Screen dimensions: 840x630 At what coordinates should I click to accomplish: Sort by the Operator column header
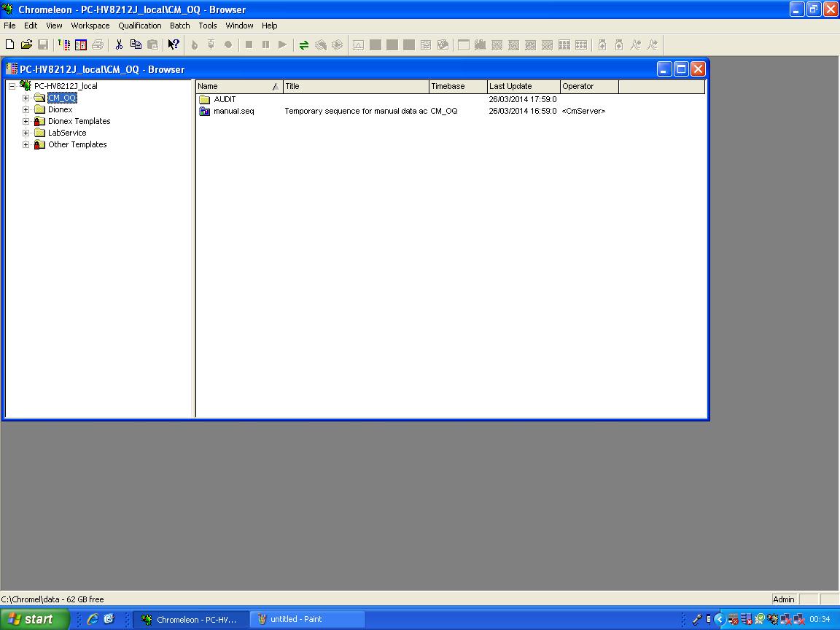[x=590, y=86]
